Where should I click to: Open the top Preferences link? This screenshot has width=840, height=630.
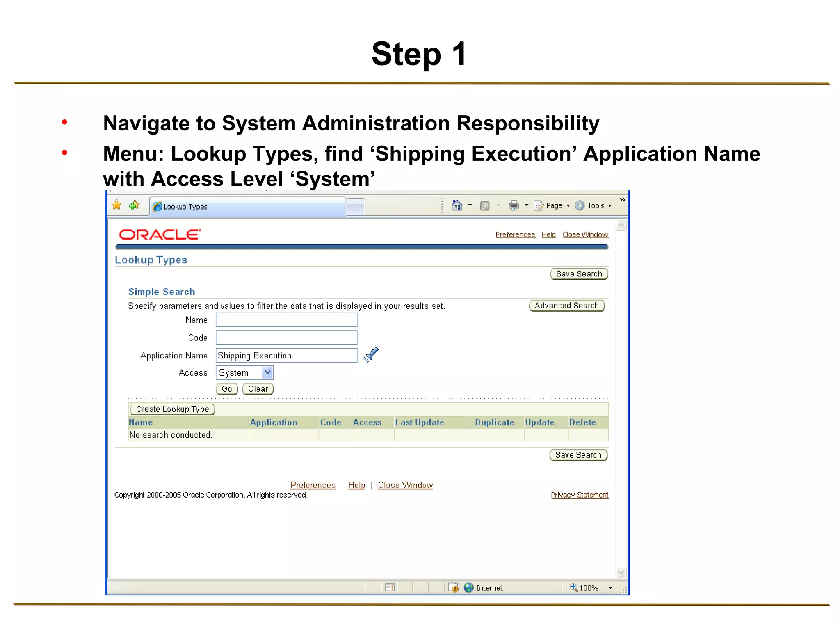click(515, 235)
